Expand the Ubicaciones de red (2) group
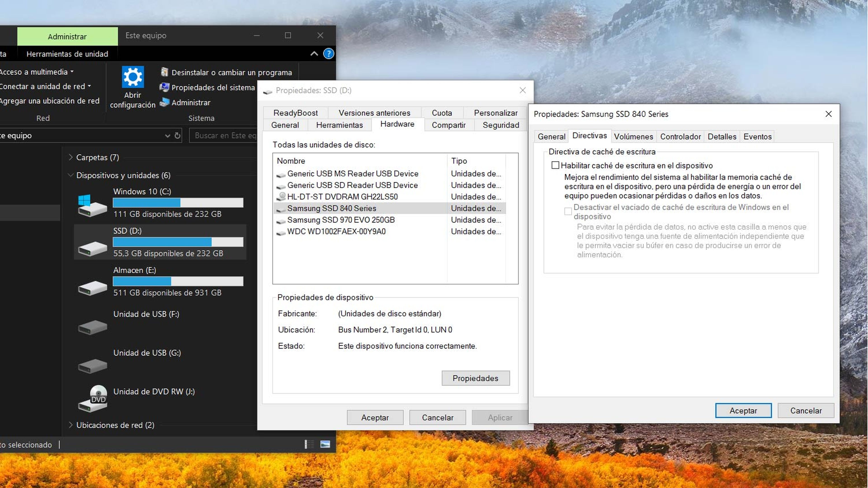 (x=71, y=425)
